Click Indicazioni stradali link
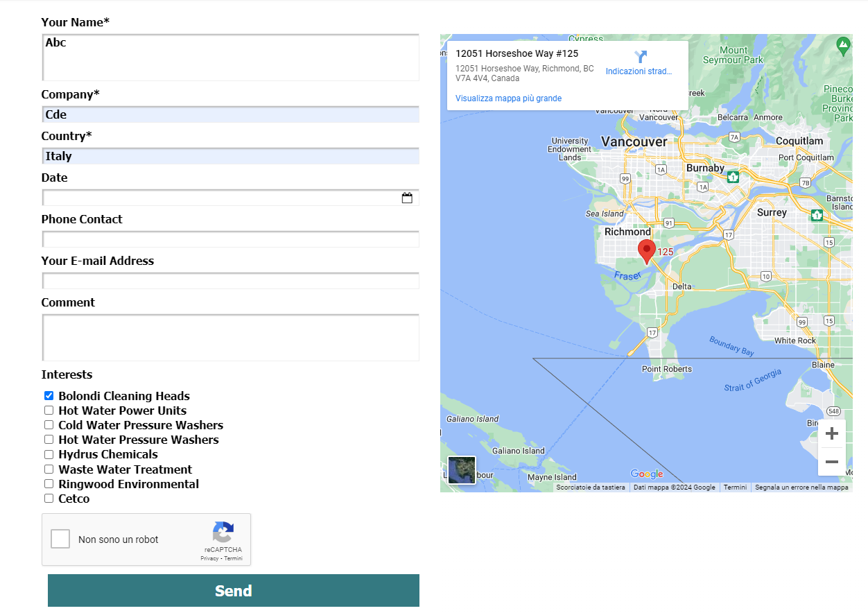The height and width of the screenshot is (613, 868). [639, 71]
